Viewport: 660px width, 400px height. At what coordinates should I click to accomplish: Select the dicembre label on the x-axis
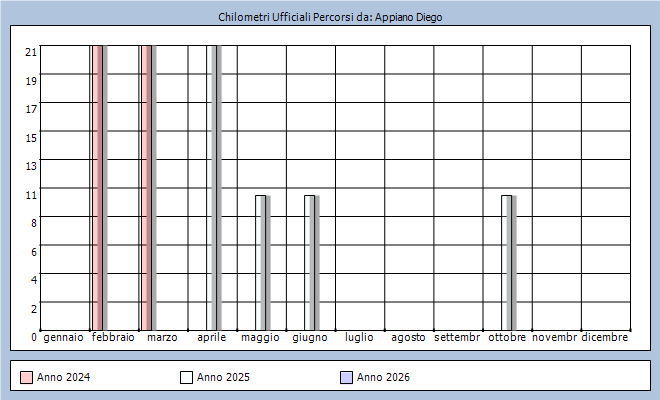click(605, 338)
